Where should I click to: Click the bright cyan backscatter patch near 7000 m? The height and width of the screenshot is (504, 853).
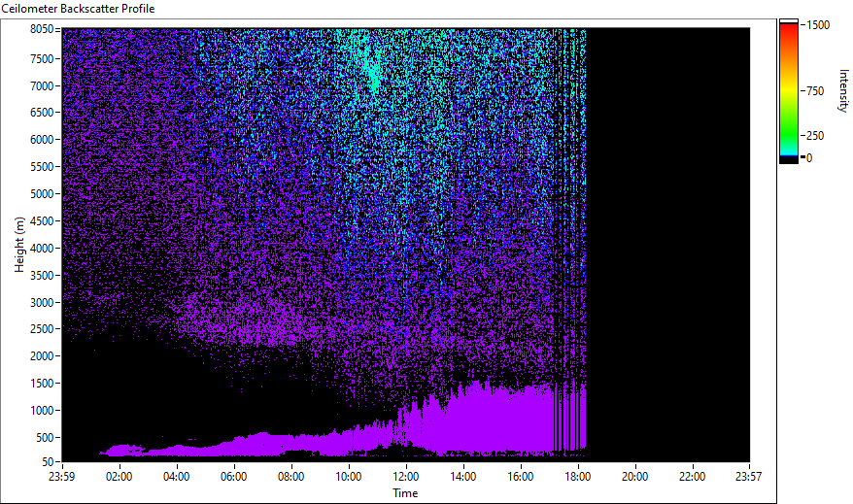click(x=373, y=74)
